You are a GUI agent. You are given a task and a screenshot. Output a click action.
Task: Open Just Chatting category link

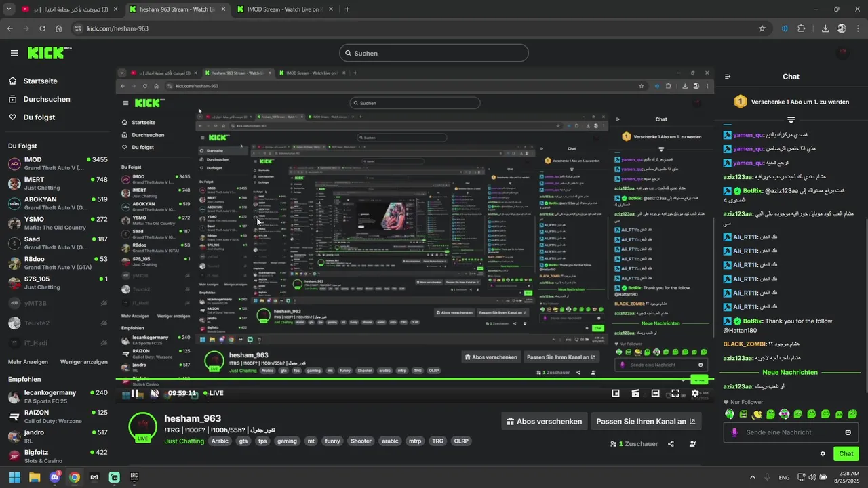184,441
